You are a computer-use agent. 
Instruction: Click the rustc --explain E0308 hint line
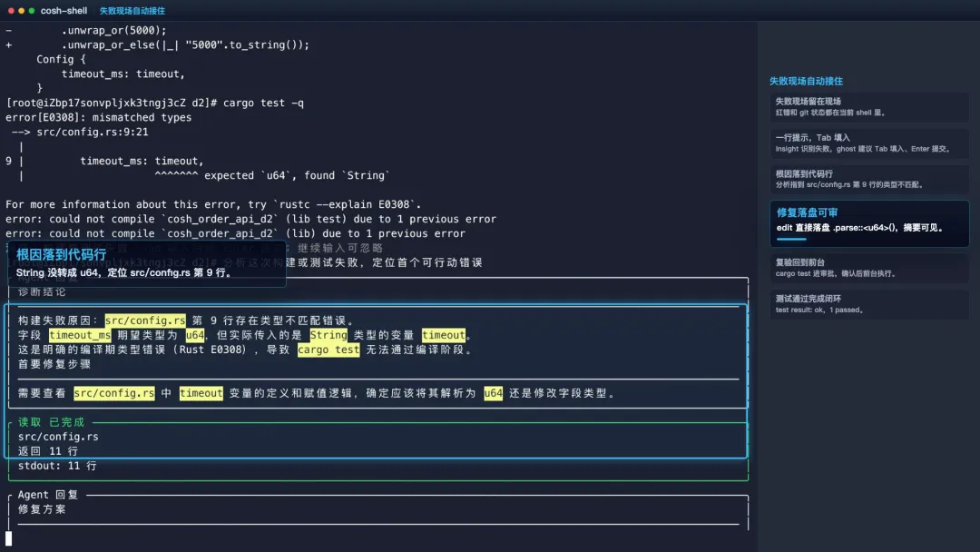pos(213,204)
